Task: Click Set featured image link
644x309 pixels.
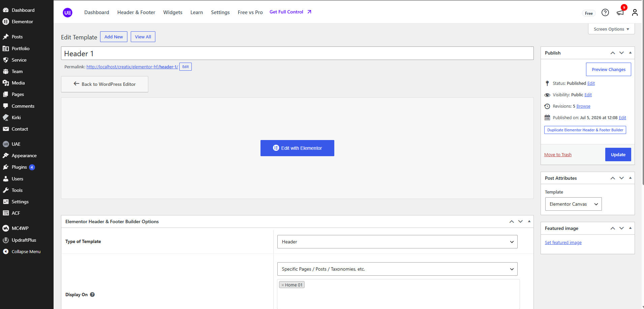Action: click(563, 243)
